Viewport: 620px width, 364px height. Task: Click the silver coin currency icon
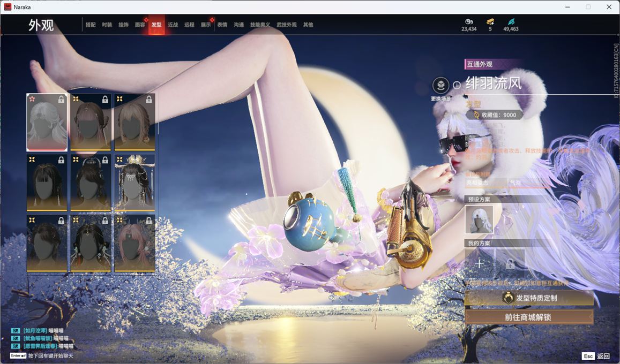[469, 21]
